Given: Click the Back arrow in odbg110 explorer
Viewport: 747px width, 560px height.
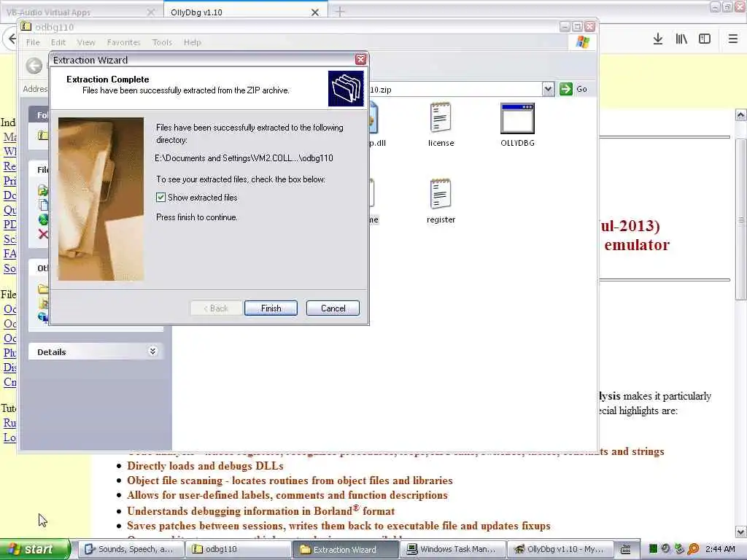Looking at the screenshot, I should click(x=34, y=66).
